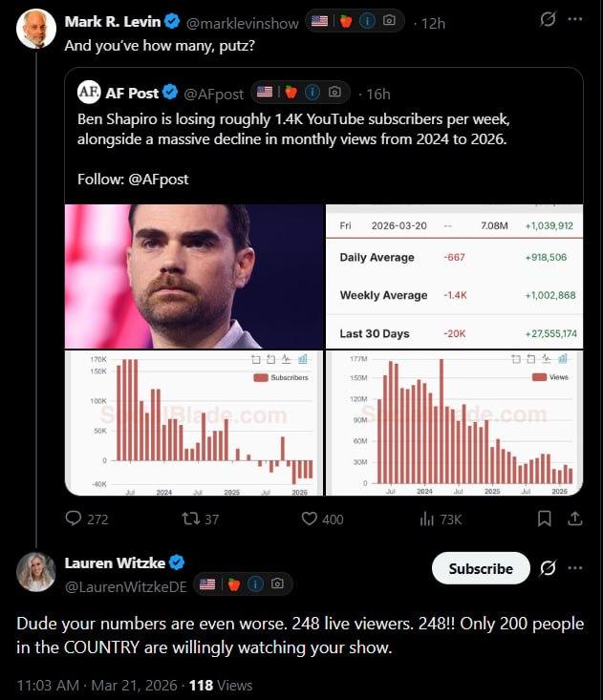Open the view analytics icon showing 73K
The height and width of the screenshot is (700, 603).
[426, 519]
